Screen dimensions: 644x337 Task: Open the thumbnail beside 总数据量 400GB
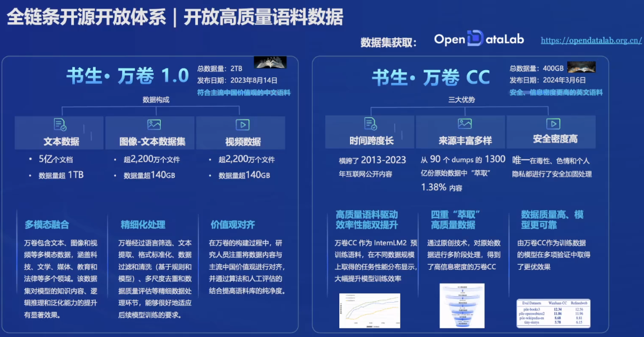coord(581,67)
